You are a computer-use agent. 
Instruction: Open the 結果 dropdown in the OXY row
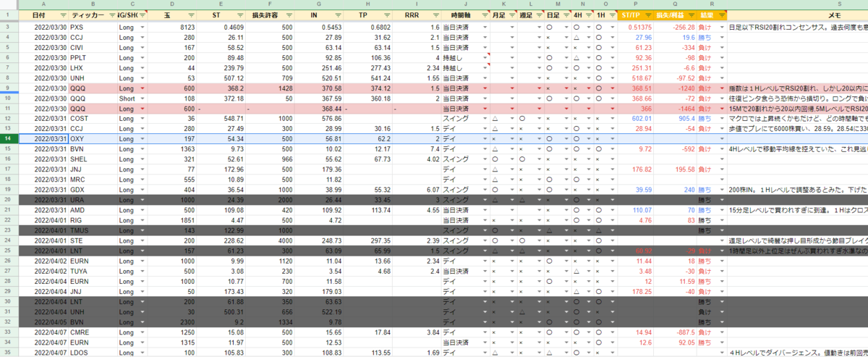[721, 138]
